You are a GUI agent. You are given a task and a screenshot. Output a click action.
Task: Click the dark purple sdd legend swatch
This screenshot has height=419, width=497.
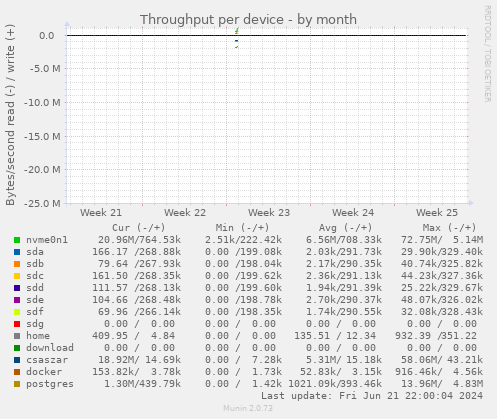(x=17, y=288)
